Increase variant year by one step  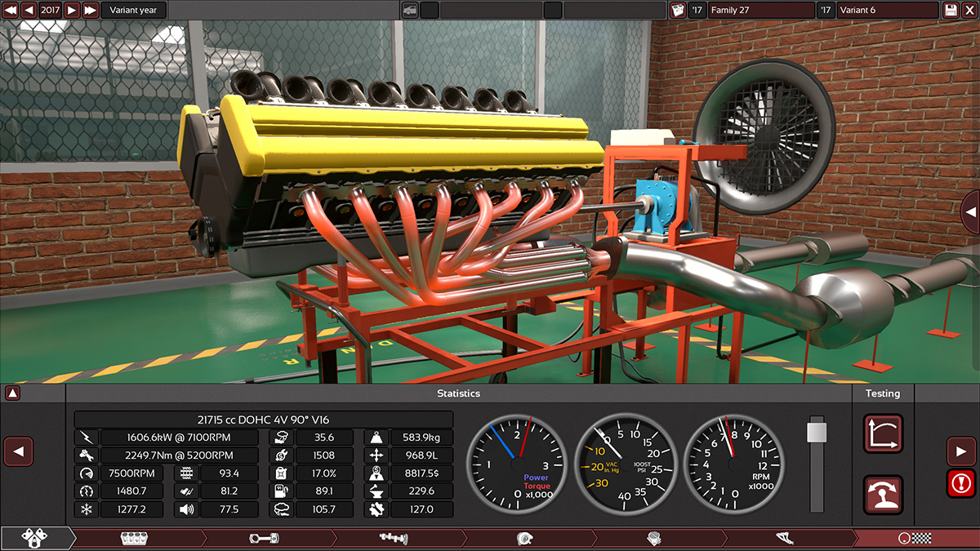(x=72, y=10)
